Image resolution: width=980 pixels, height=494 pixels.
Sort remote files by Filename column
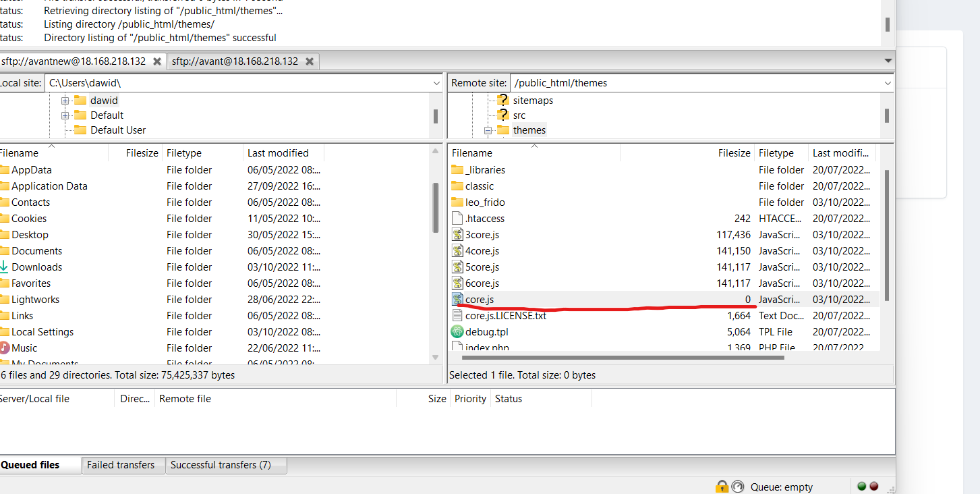(x=534, y=153)
